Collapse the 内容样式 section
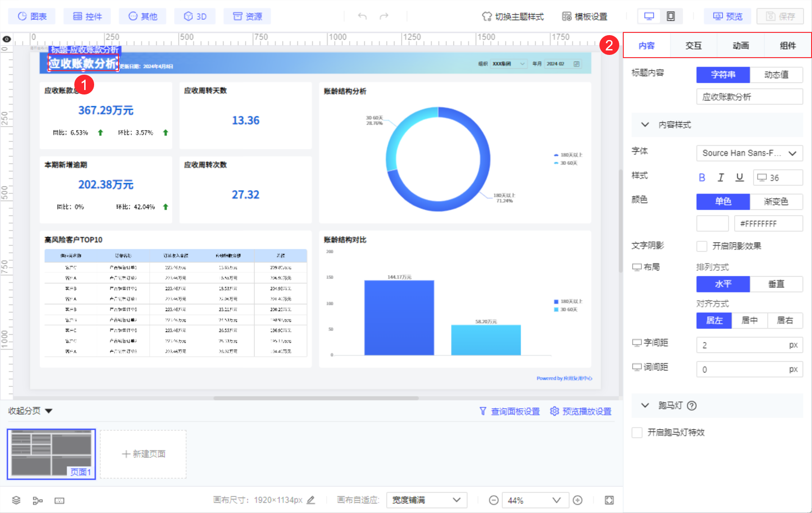812x513 pixels. (645, 125)
